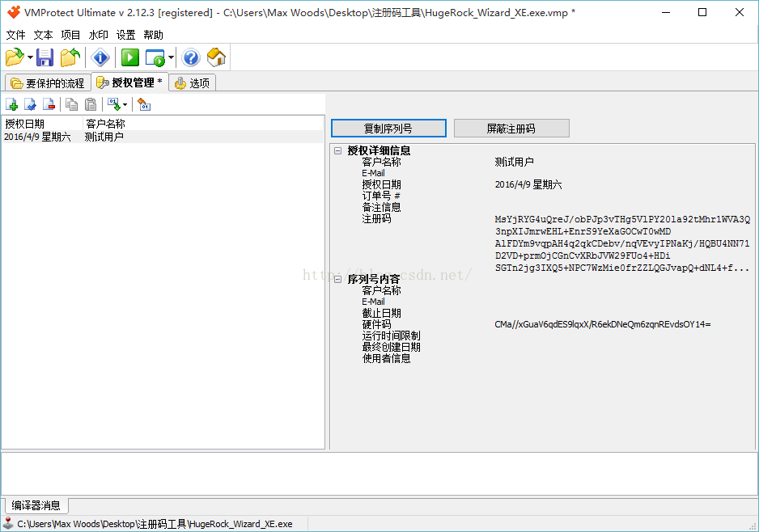Delete license with the red minus icon
This screenshot has width=759, height=532.
coord(49,104)
